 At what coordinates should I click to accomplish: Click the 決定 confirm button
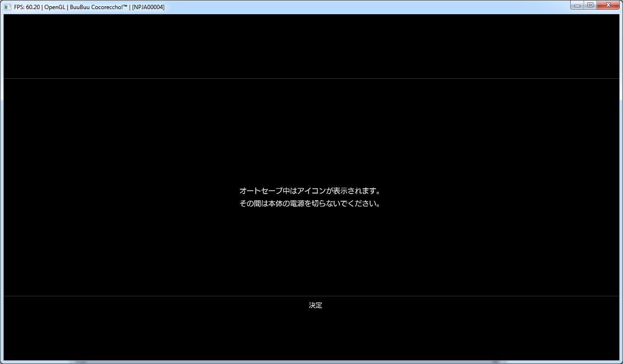[x=315, y=305]
